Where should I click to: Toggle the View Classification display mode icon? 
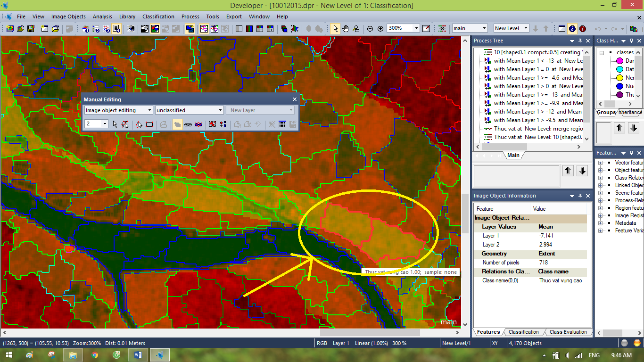coord(155,28)
